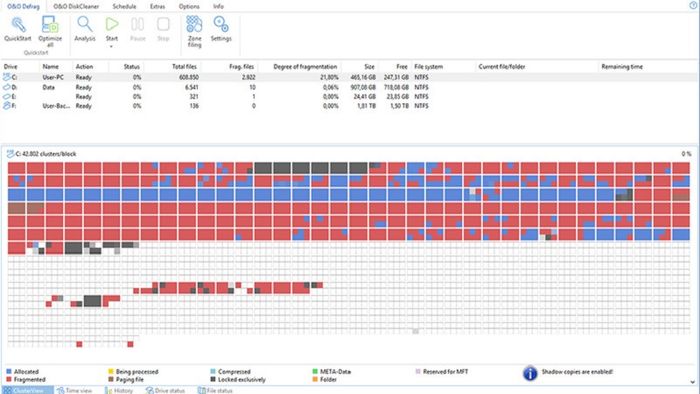The width and height of the screenshot is (700, 394).
Task: Click the orange Folder legend swatch
Action: (315, 379)
